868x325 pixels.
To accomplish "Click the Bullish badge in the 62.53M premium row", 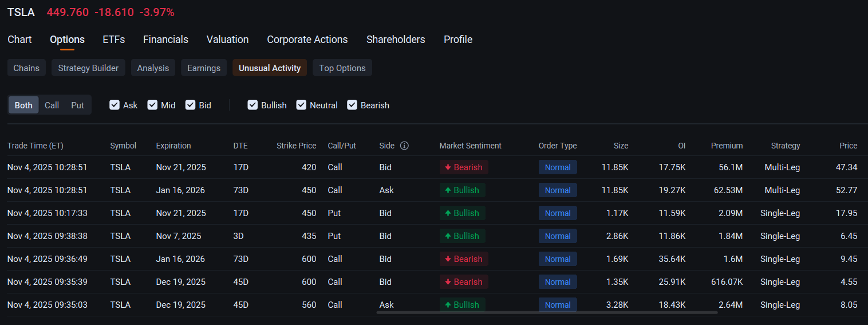I will (x=463, y=190).
